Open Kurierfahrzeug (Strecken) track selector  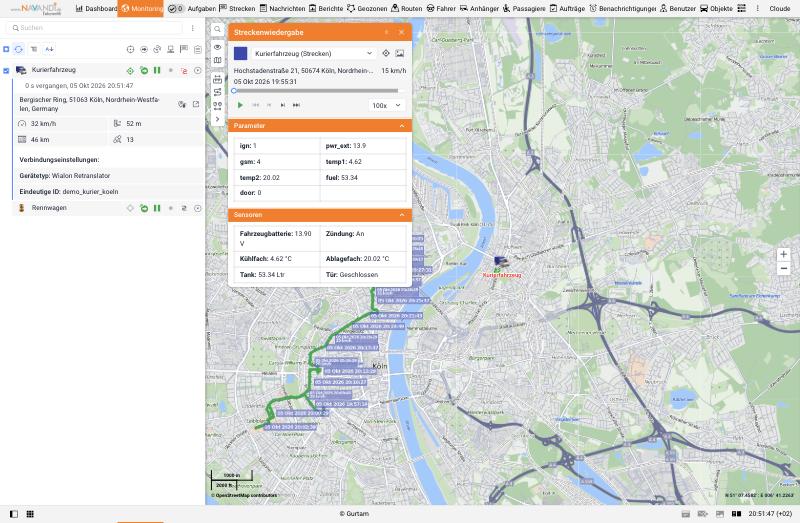pos(313,54)
